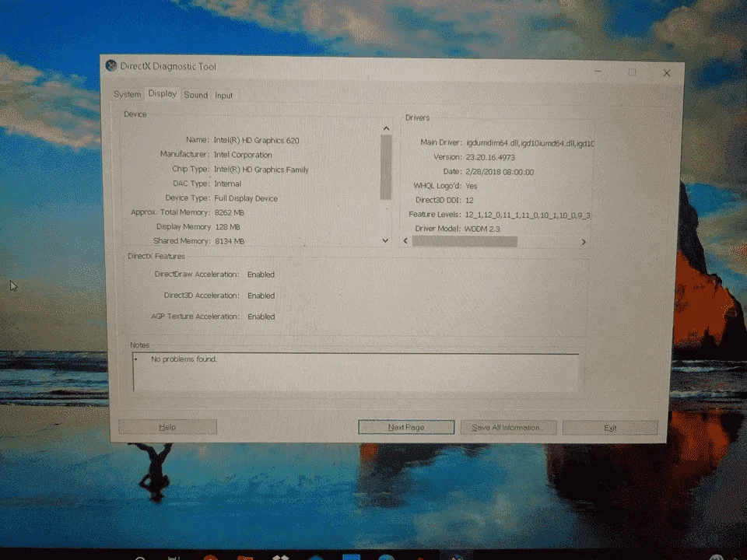Click the Exit button
The width and height of the screenshot is (747, 560).
610,428
